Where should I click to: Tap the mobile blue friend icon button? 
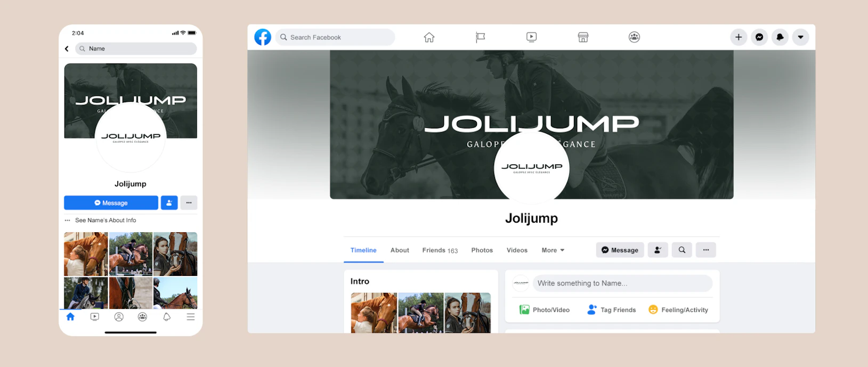coord(169,203)
